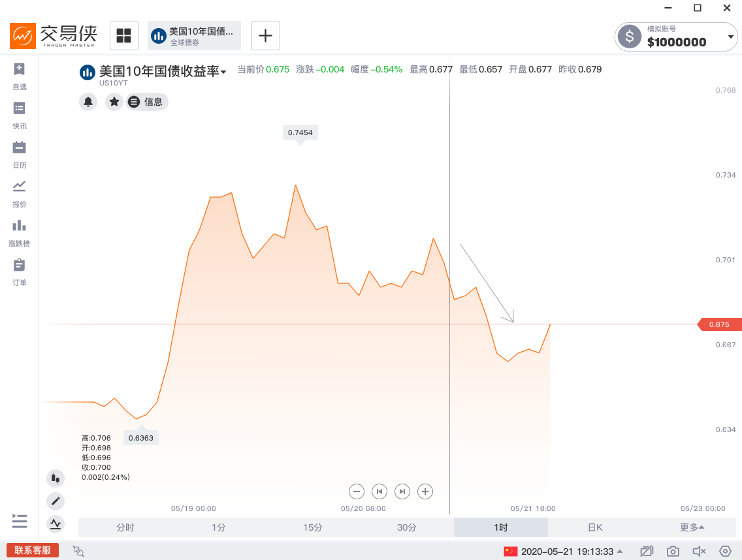The height and width of the screenshot is (560, 742).
Task: Open the 日历 calendar sidebar icon
Action: (20, 155)
